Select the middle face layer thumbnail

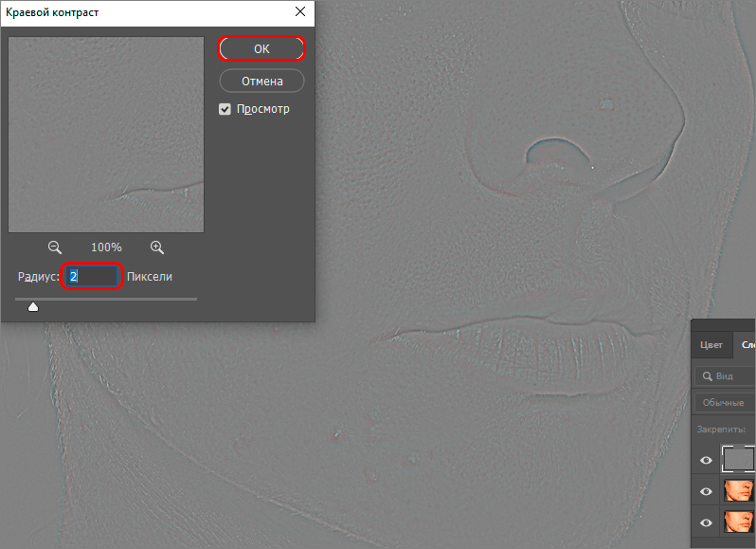(x=739, y=491)
